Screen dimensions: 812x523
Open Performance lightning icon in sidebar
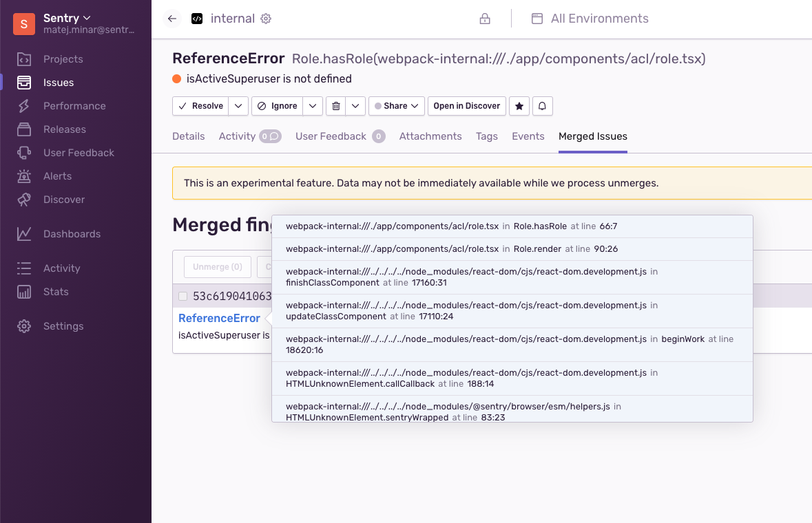click(x=24, y=105)
